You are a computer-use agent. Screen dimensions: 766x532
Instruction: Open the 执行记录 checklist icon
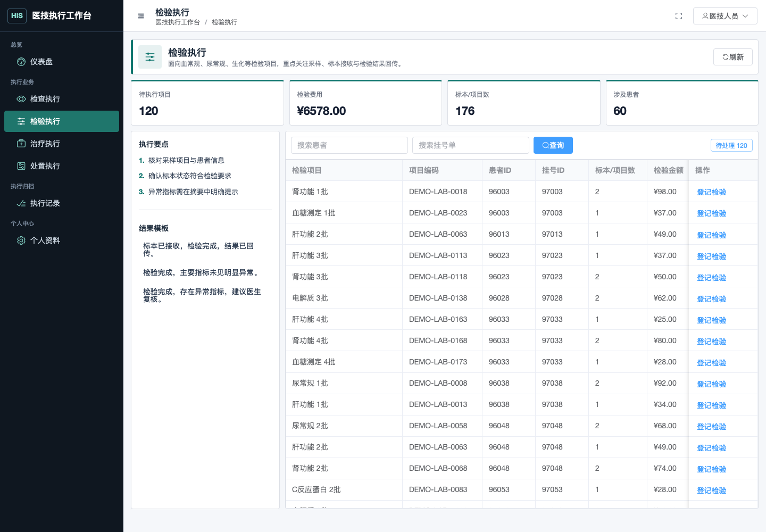(x=21, y=203)
